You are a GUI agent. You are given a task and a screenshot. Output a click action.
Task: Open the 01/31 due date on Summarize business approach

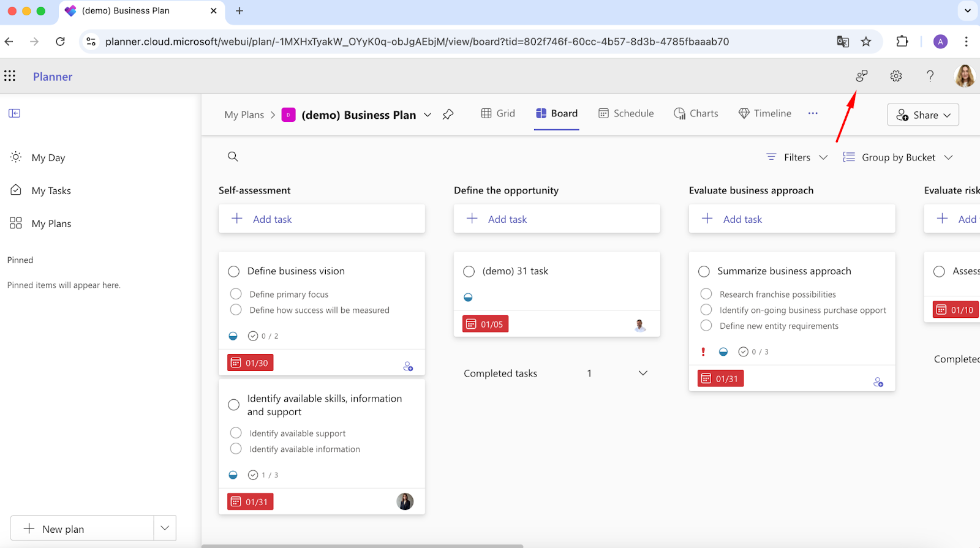(x=720, y=378)
